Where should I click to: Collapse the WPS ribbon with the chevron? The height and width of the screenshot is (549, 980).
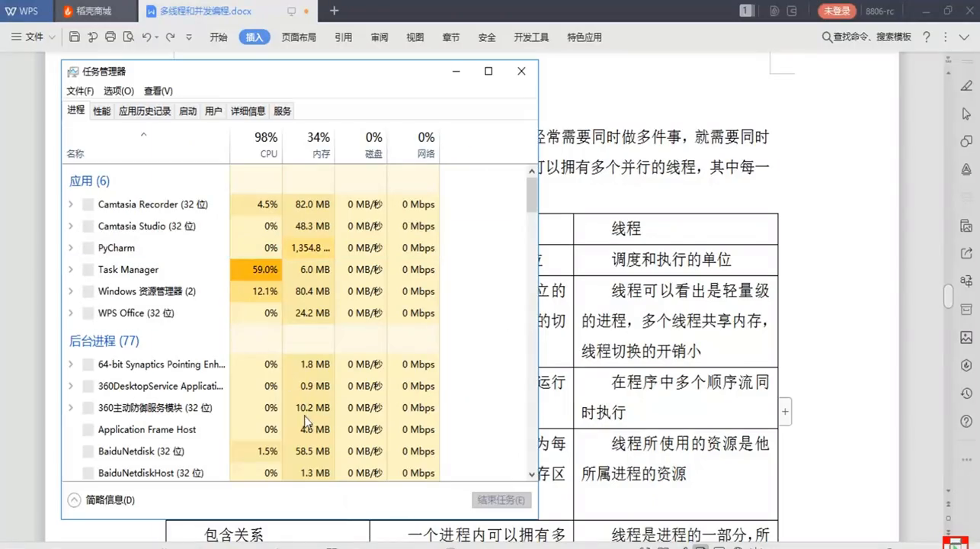click(965, 37)
